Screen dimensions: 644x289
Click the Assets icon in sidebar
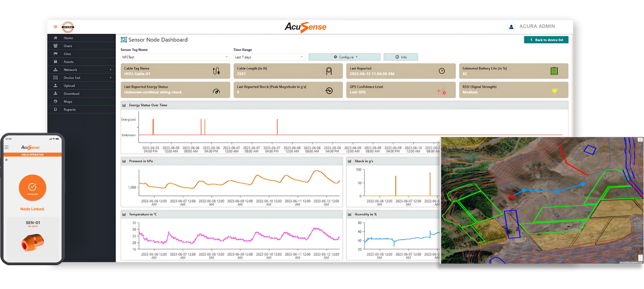tap(56, 62)
